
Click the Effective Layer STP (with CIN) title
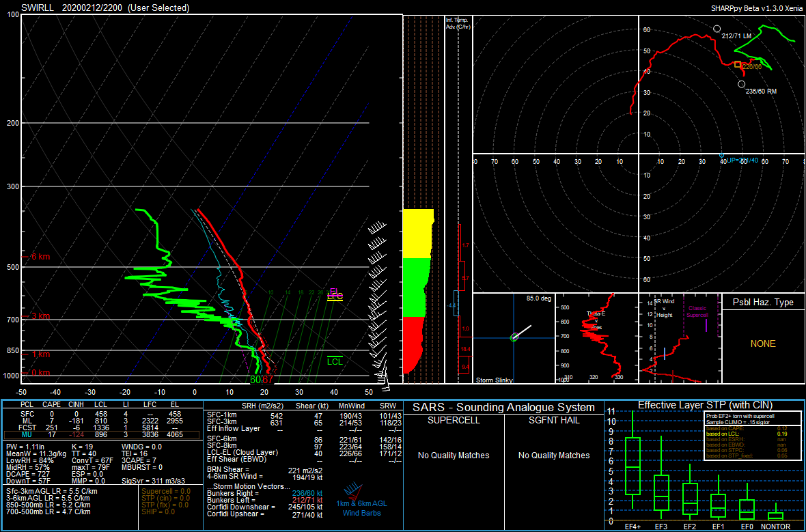[x=705, y=406]
